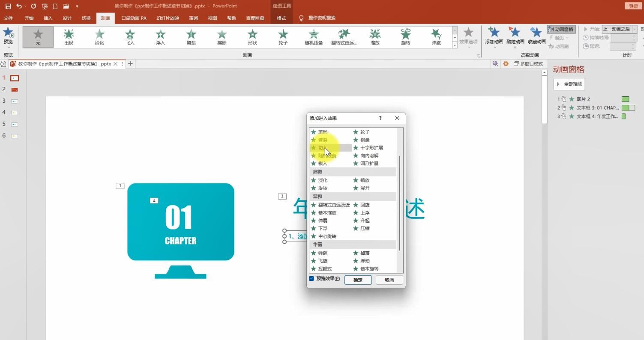644x340 pixels.
Task: Select 十字形扩展 effect in the dialog
Action: click(371, 148)
